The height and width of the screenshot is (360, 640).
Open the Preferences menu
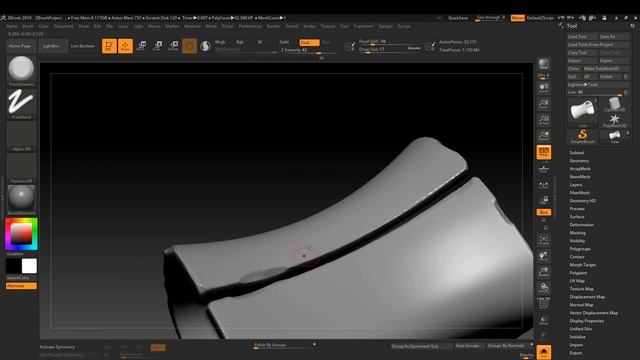click(x=250, y=26)
